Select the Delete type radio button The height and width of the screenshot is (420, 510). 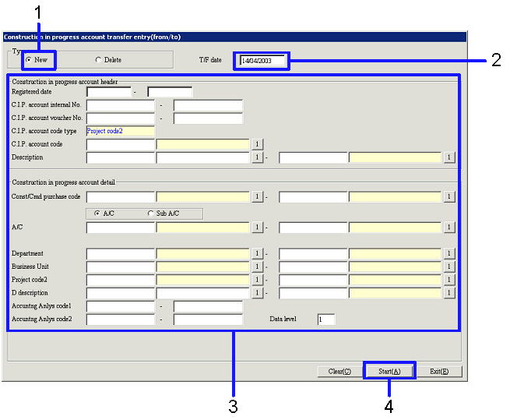click(x=98, y=60)
